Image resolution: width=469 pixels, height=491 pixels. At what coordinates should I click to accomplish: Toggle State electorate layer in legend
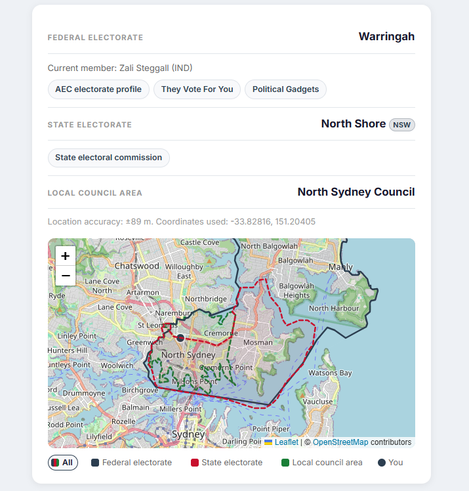pos(227,463)
